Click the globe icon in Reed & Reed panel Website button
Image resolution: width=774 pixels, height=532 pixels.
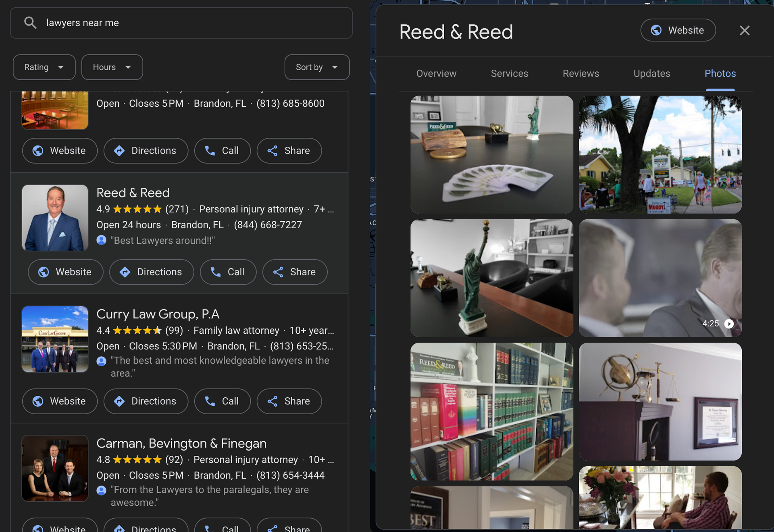[656, 30]
